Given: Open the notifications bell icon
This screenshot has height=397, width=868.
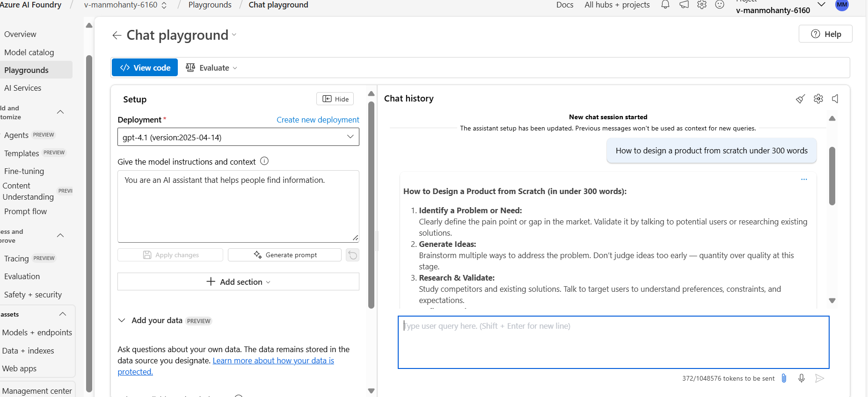Looking at the screenshot, I should click(665, 5).
